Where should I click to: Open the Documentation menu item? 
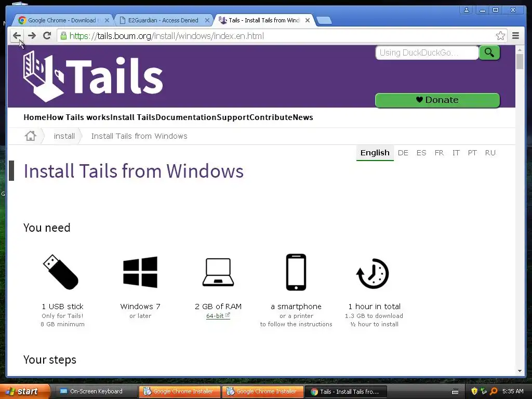(186, 117)
